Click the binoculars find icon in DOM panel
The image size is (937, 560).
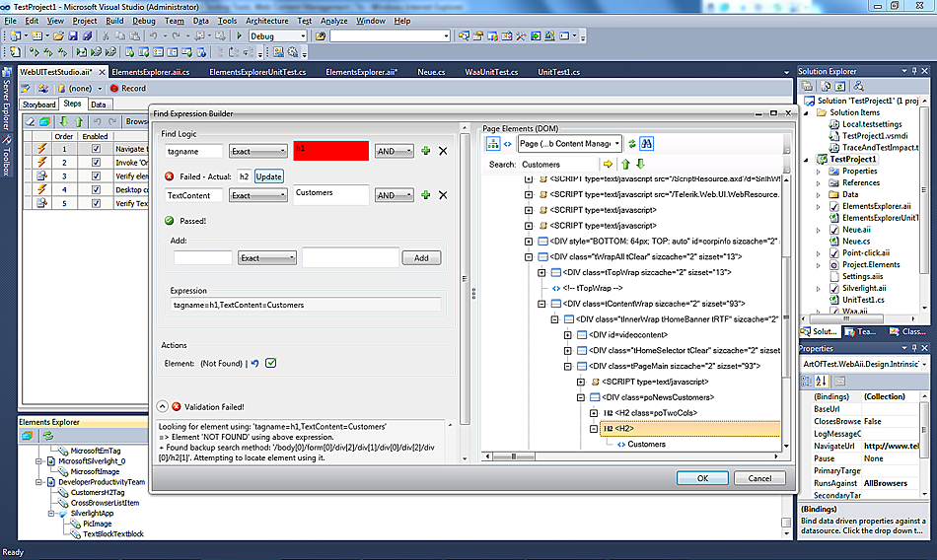(647, 143)
